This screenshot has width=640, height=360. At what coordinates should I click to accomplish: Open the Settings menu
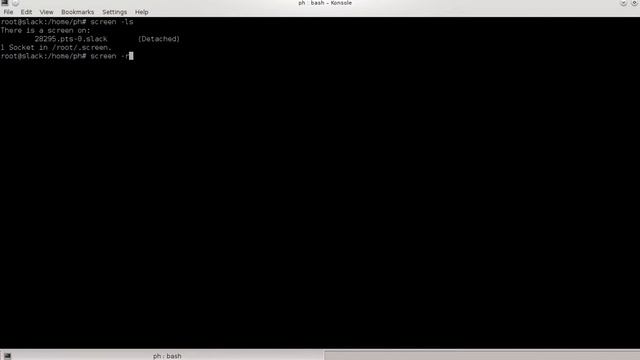[114, 12]
